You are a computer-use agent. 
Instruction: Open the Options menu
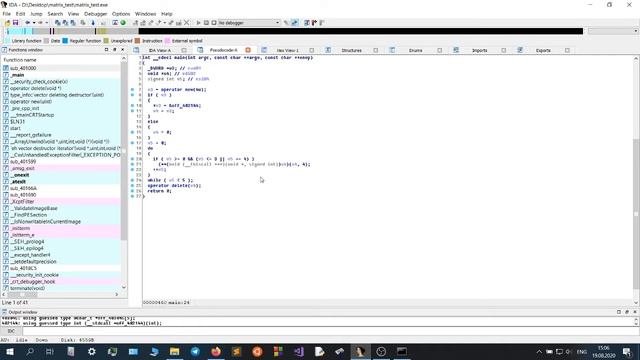[x=121, y=14]
